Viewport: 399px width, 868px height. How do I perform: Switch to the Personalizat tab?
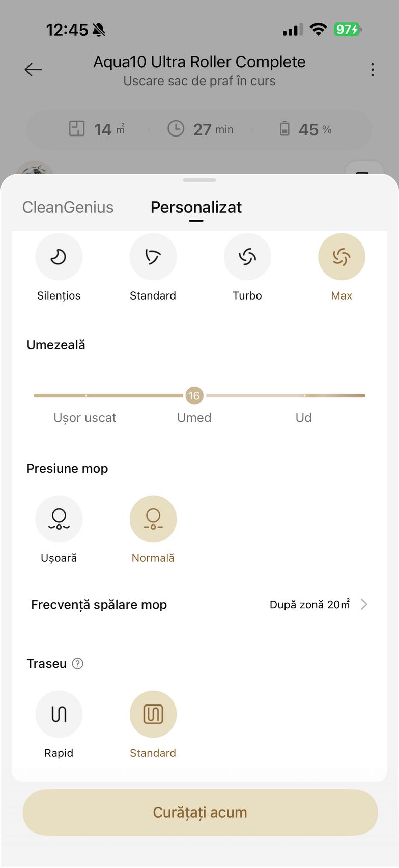(x=196, y=207)
